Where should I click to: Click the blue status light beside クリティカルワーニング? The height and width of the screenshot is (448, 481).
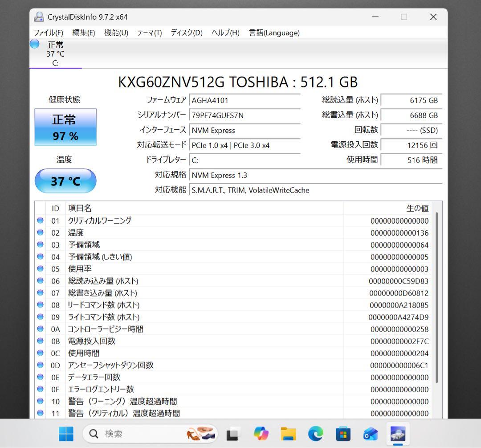40,220
